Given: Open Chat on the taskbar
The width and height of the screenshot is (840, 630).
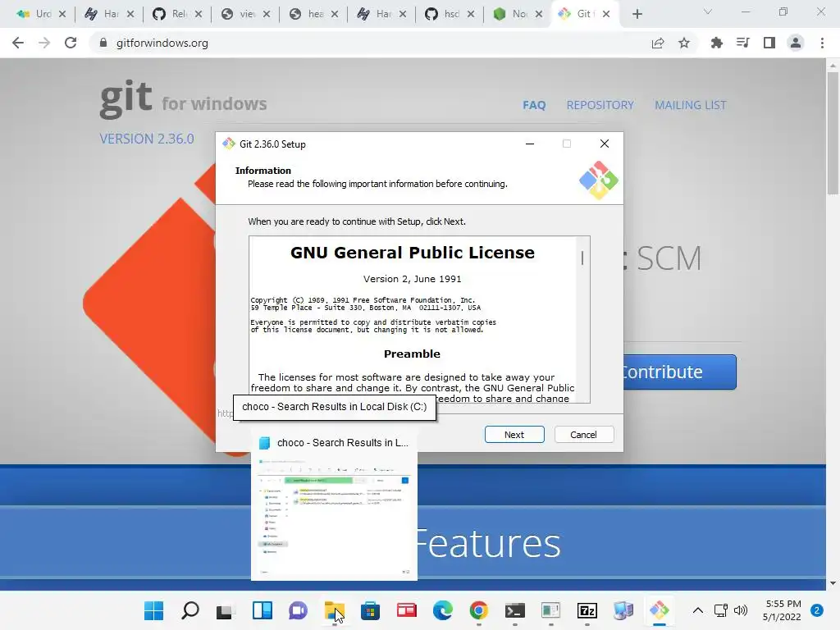Looking at the screenshot, I should pyautogui.click(x=298, y=610).
